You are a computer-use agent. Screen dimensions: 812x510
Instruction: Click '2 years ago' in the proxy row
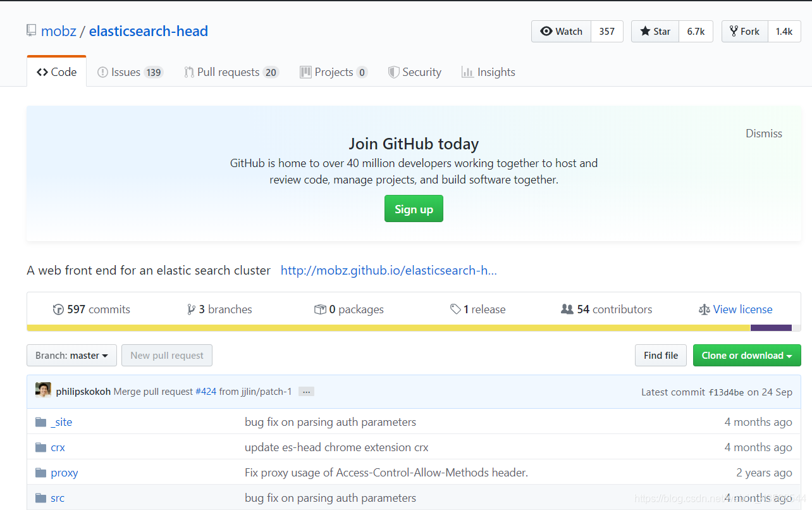click(764, 473)
